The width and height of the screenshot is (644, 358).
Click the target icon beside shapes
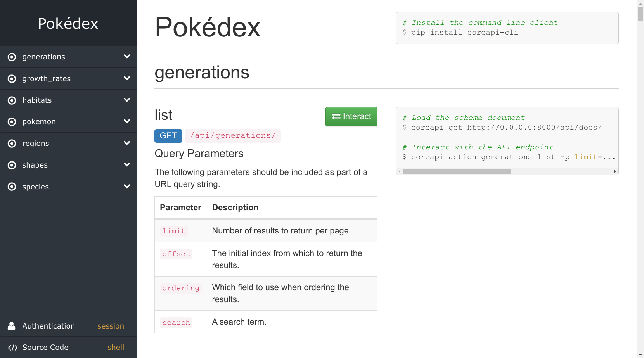(11, 165)
